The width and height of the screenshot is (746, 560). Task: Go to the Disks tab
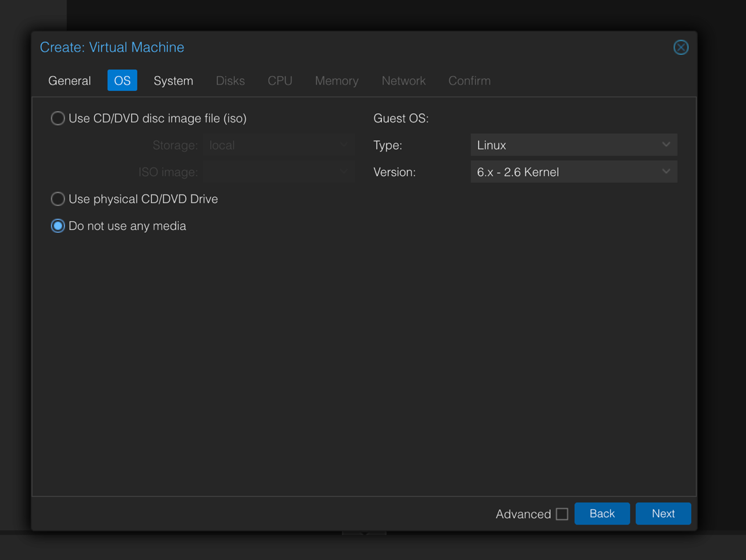tap(230, 81)
